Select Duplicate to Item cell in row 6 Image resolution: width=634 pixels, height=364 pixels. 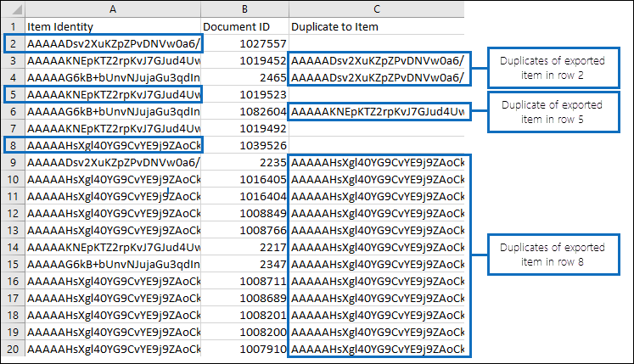(x=377, y=112)
